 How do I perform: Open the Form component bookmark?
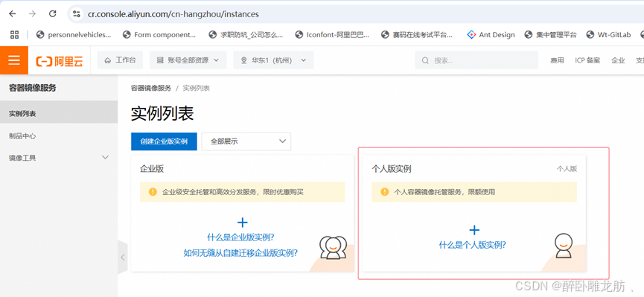(159, 35)
